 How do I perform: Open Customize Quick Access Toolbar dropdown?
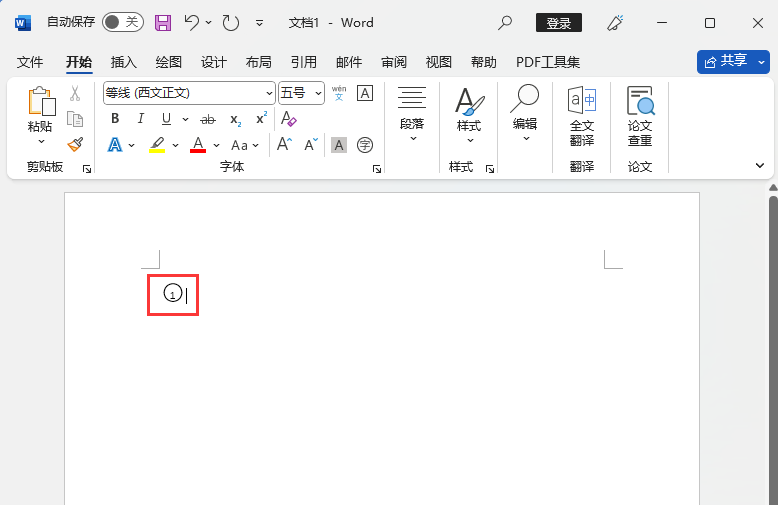point(259,23)
